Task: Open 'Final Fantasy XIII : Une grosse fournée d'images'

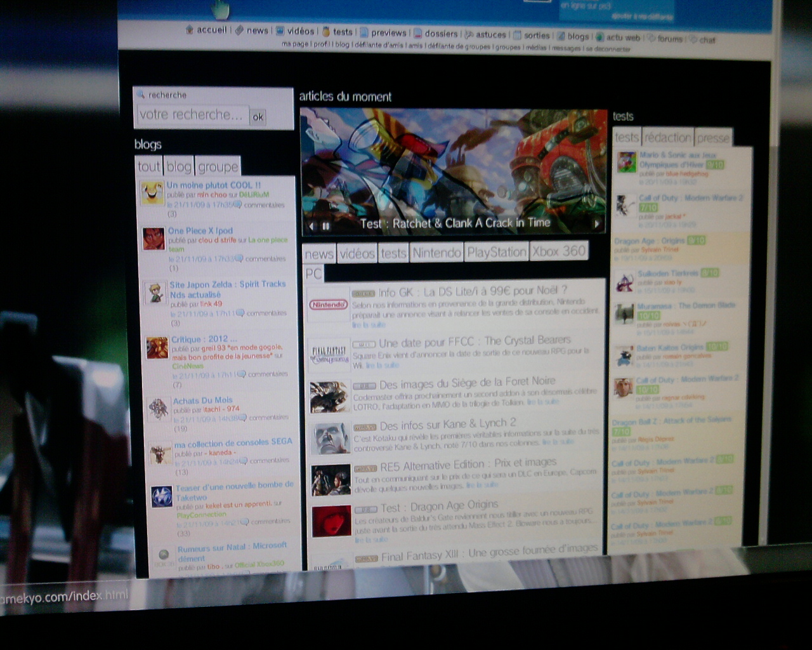Action: [490, 552]
